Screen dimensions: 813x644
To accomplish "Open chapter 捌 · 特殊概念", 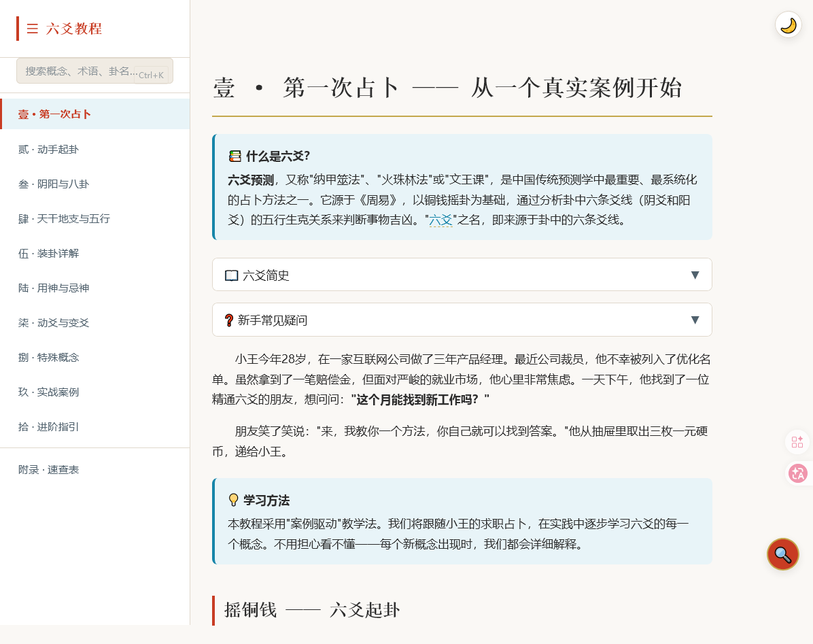I will coord(95,357).
